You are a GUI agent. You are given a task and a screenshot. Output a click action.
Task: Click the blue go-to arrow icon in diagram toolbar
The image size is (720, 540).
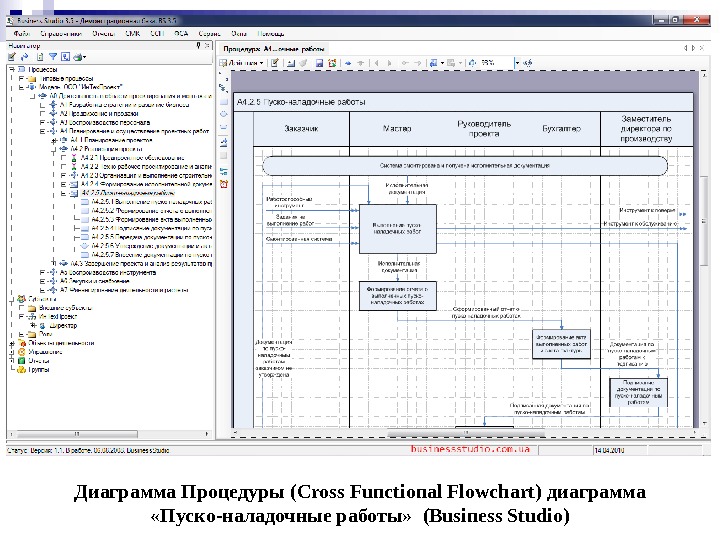[348, 63]
